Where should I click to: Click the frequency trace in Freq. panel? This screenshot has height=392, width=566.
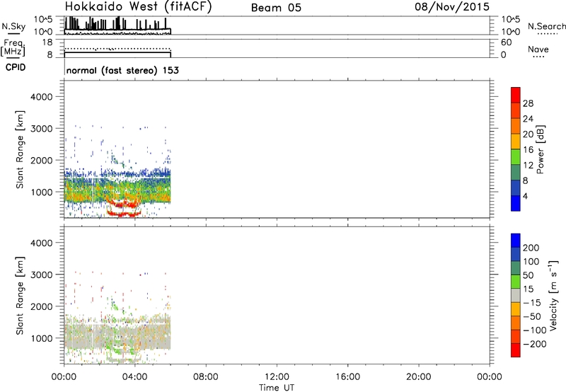(117, 52)
